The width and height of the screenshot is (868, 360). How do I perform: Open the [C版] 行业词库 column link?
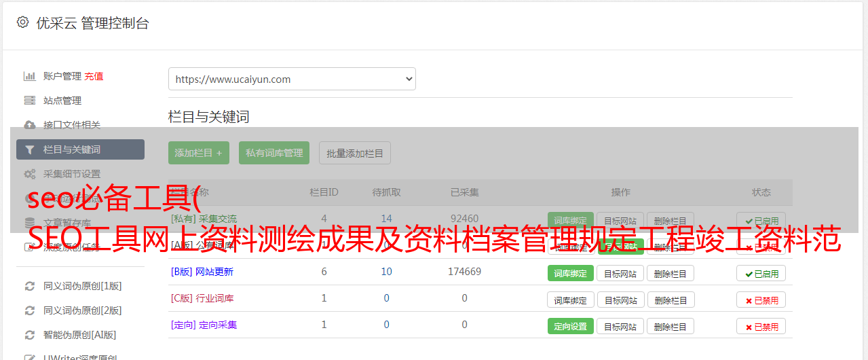tap(202, 298)
